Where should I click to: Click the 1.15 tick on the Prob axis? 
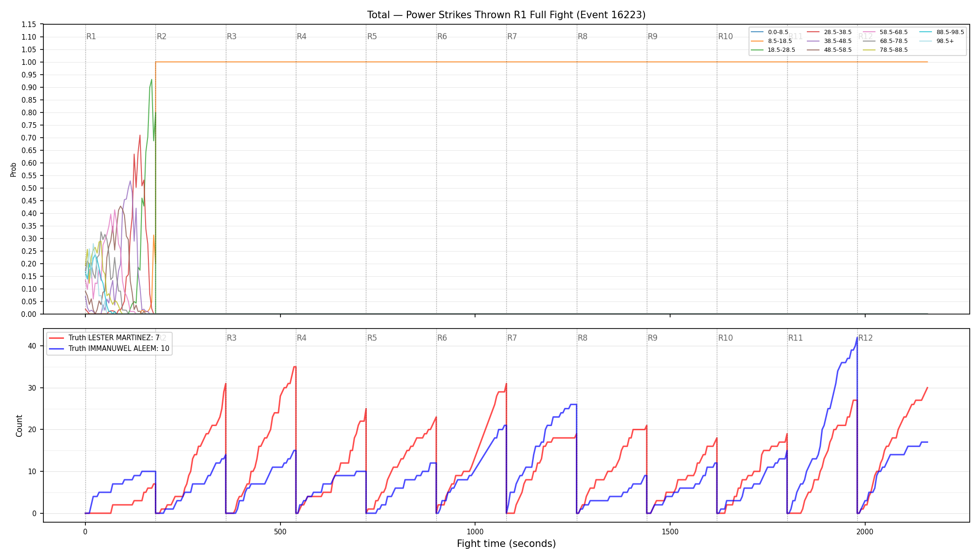[x=29, y=25]
